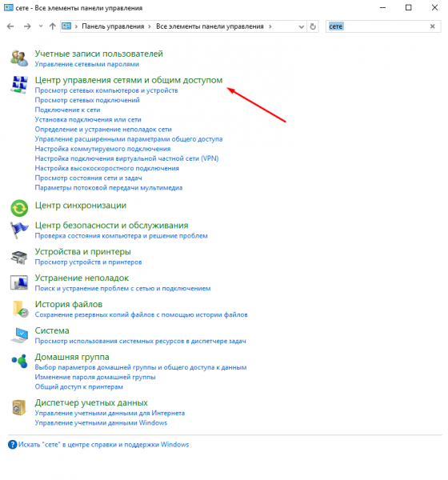Go back with the left arrow
This screenshot has height=480, width=448.
pyautogui.click(x=10, y=26)
